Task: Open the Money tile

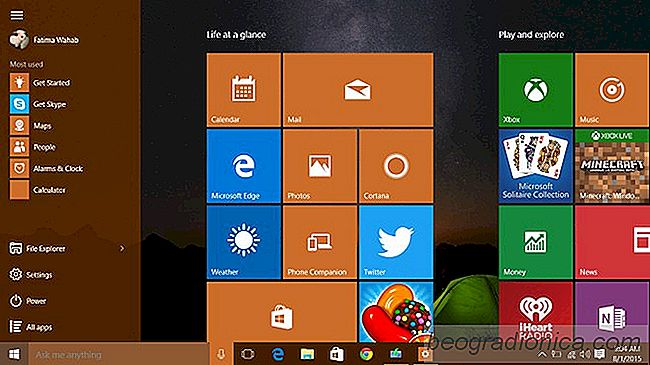Action: [x=536, y=242]
